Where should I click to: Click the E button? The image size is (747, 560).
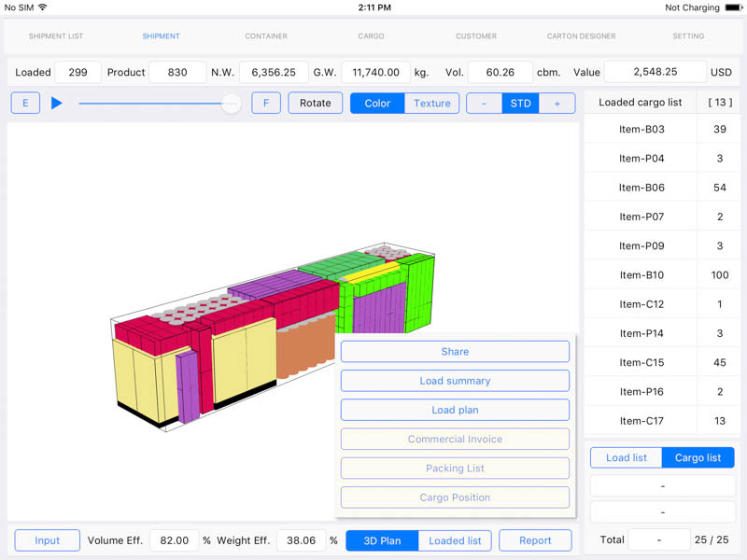coord(25,103)
